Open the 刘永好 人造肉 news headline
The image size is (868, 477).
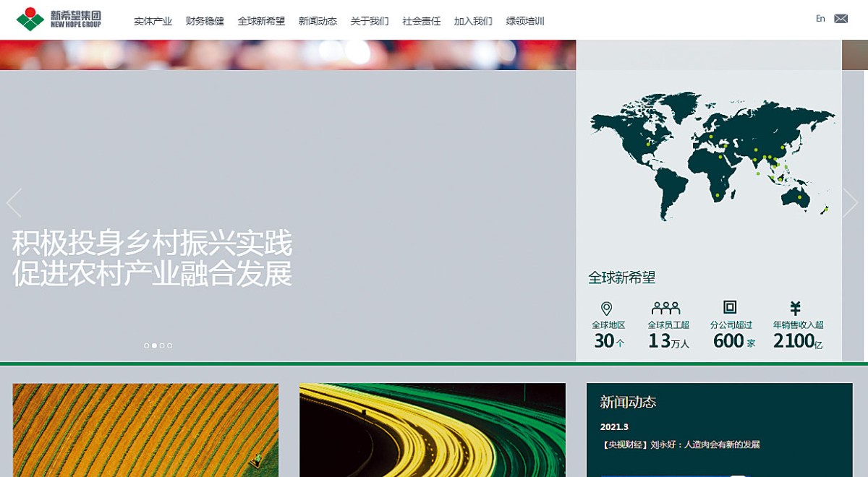click(x=680, y=444)
